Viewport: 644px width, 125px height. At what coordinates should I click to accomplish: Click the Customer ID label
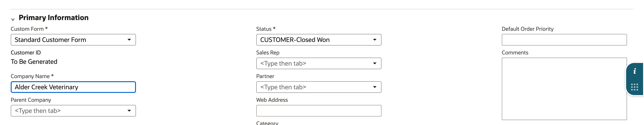pyautogui.click(x=26, y=53)
